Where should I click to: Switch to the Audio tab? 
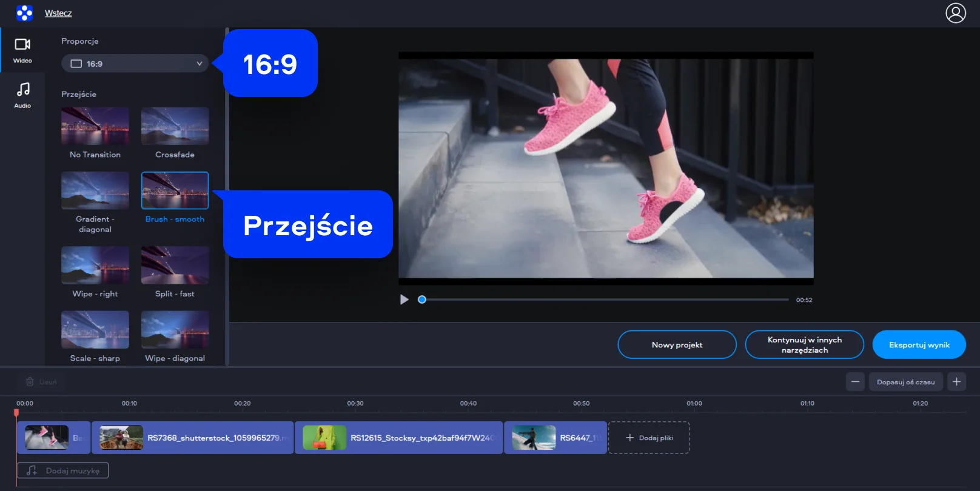[x=22, y=95]
